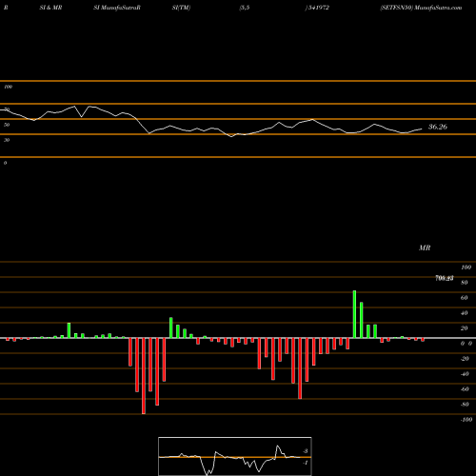Open the mini line chart thumbnail
The width and height of the screenshot is (476, 476).
pos(235,456)
